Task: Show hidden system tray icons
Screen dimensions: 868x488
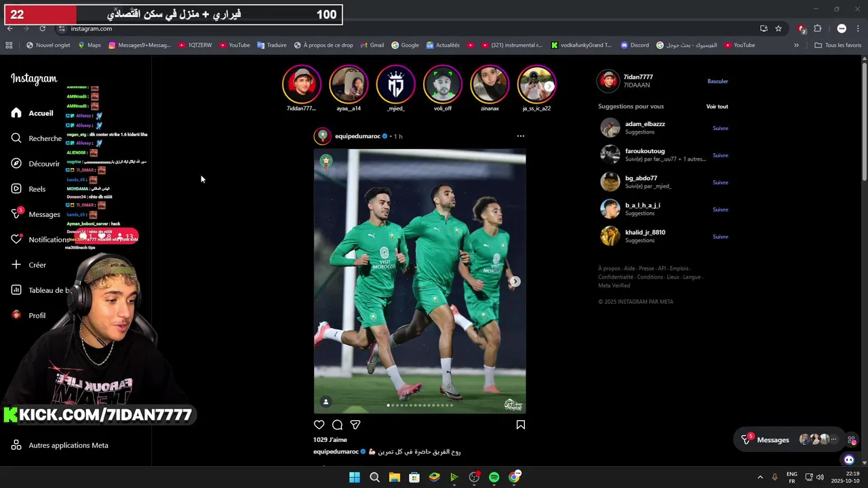Action: point(760,477)
